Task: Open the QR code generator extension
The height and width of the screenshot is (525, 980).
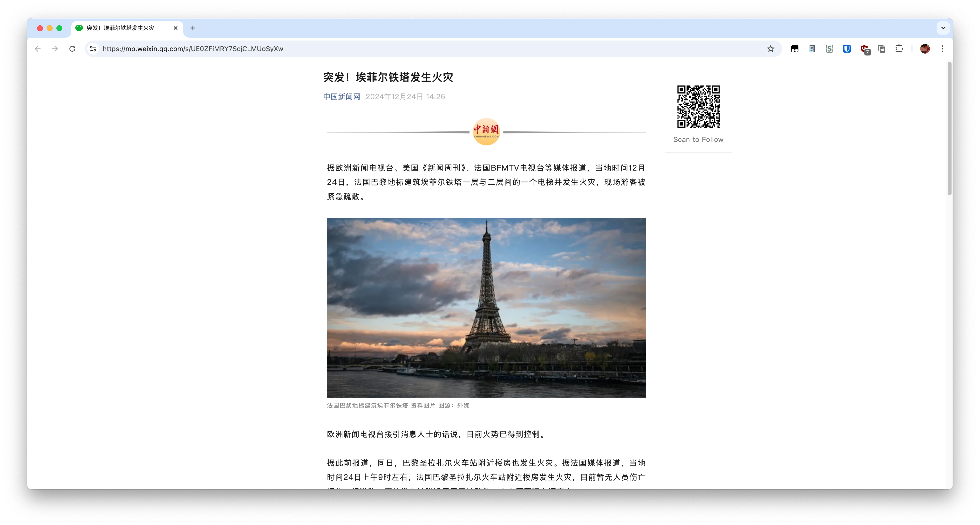Action: 812,49
